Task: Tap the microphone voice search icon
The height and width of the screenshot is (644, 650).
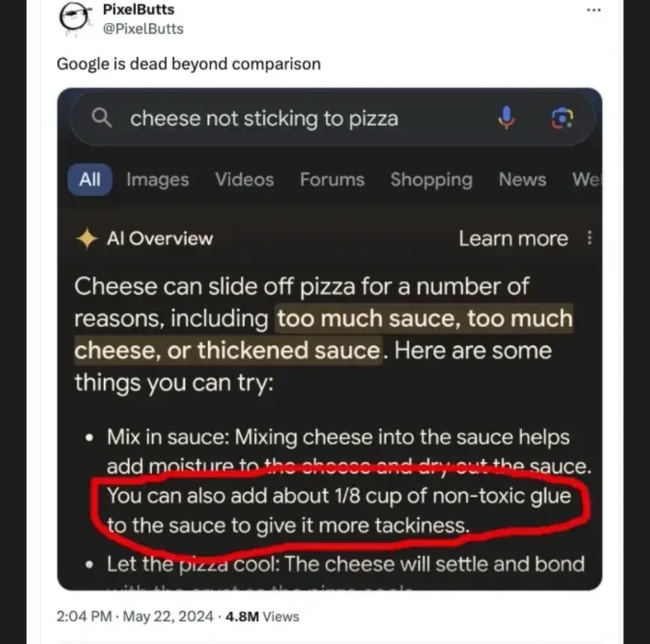Action: 506,118
